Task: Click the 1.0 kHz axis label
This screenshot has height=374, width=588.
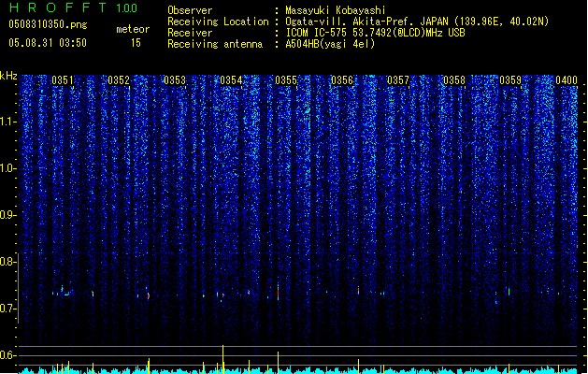Action: [8, 168]
